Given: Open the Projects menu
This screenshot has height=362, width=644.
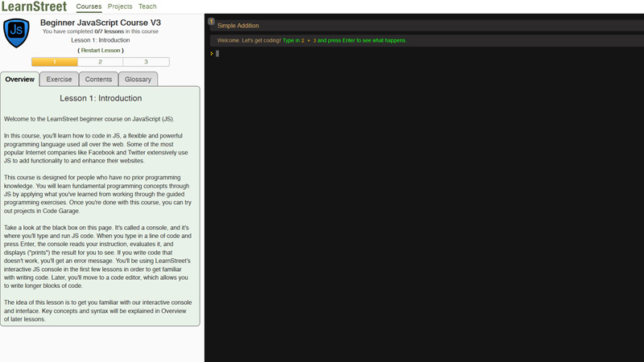Looking at the screenshot, I should 120,6.
